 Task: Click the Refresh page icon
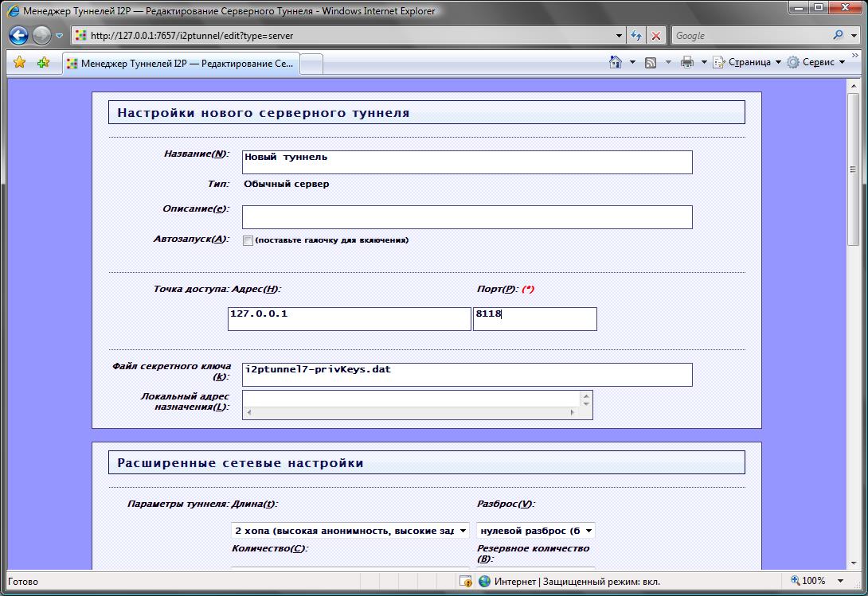636,36
